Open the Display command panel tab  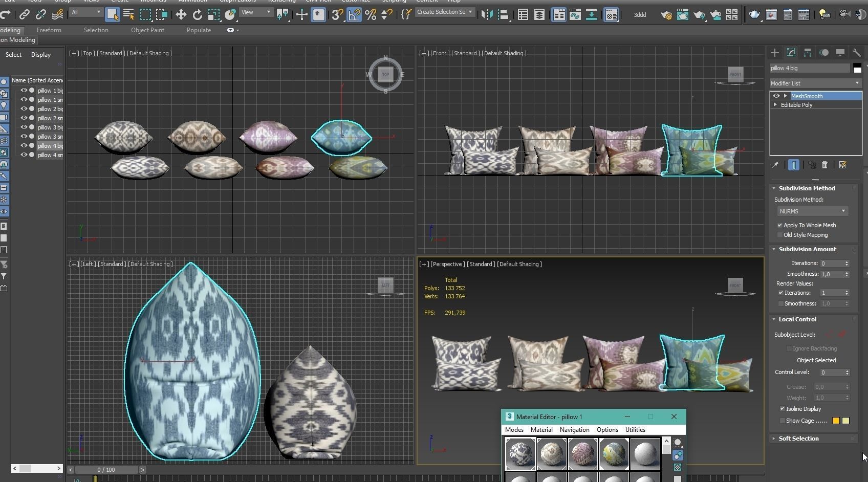coord(840,52)
